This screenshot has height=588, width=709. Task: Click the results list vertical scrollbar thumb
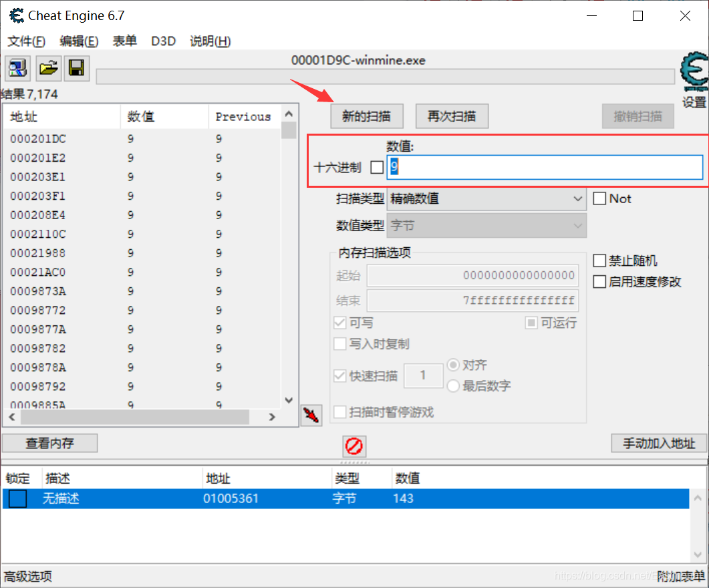289,130
